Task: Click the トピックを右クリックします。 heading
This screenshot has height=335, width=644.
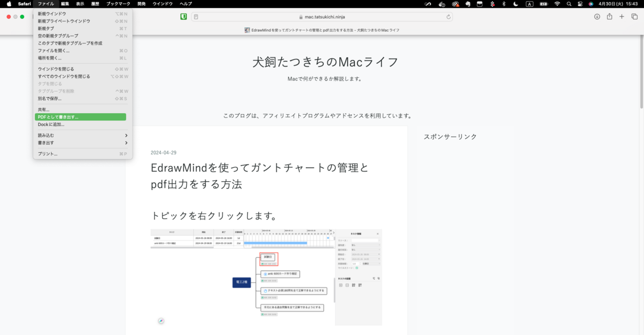Action: tap(214, 216)
